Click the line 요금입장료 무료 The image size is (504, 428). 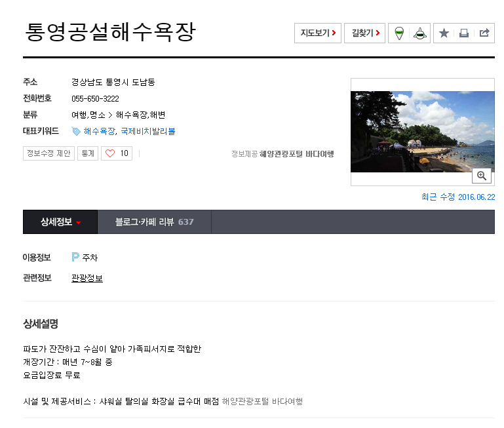(51, 376)
